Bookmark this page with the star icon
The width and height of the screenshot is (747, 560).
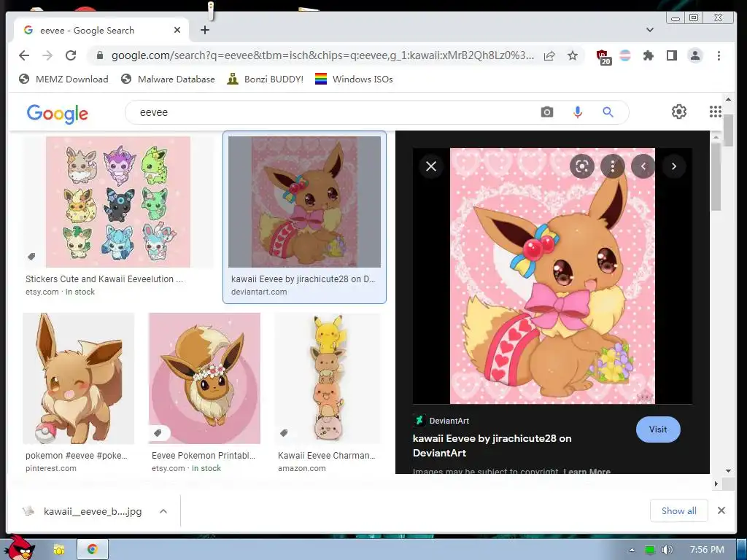(573, 55)
